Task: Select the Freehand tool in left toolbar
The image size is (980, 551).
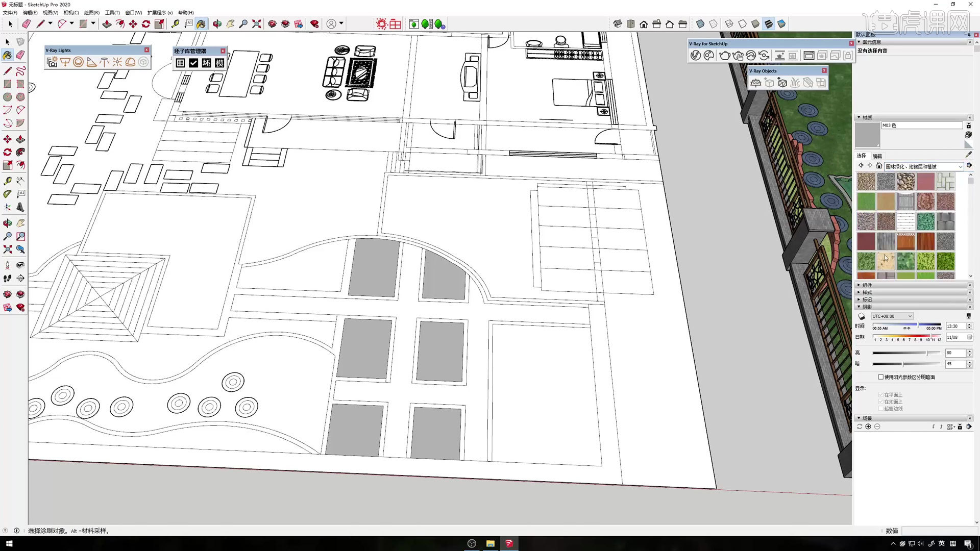Action: pos(20,71)
